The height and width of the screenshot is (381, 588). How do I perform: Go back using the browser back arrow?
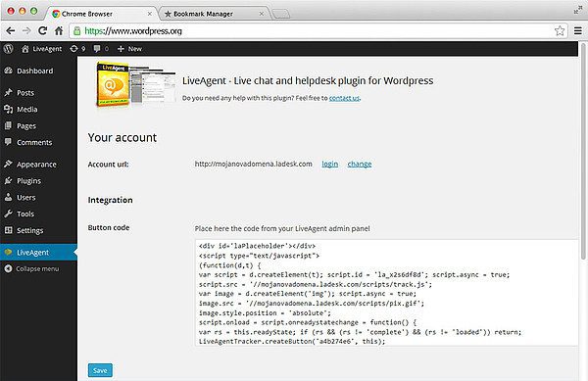tap(11, 30)
